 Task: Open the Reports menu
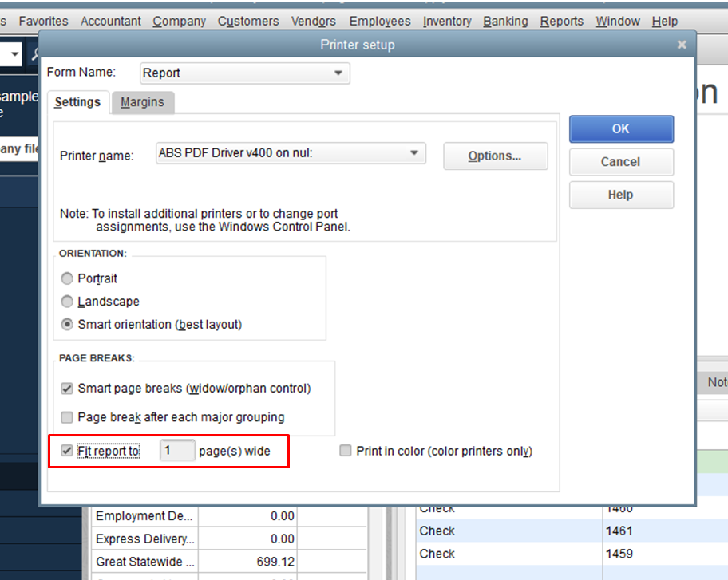tap(562, 21)
